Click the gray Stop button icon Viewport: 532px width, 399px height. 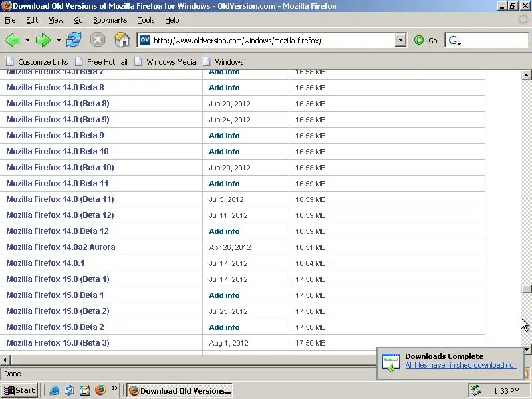pyautogui.click(x=98, y=40)
